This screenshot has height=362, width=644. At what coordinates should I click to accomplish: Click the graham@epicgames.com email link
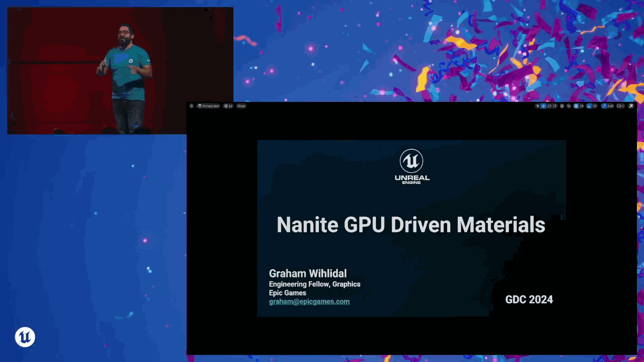coord(309,302)
